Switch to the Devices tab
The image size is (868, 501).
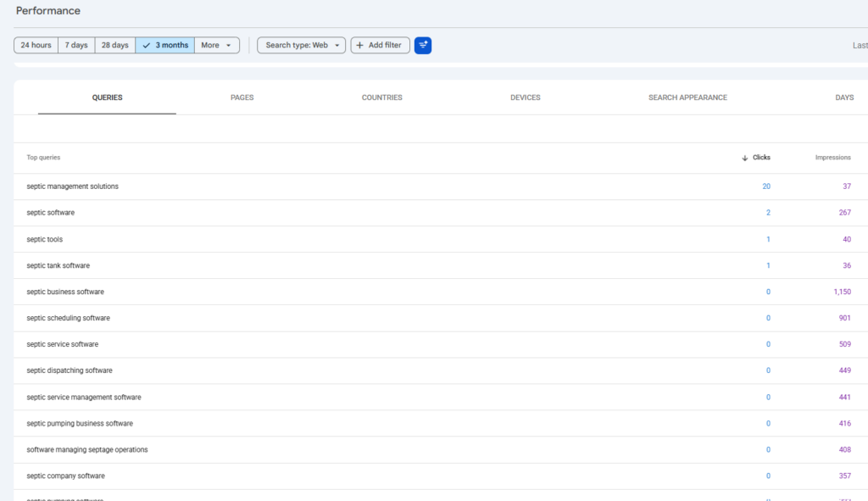526,97
